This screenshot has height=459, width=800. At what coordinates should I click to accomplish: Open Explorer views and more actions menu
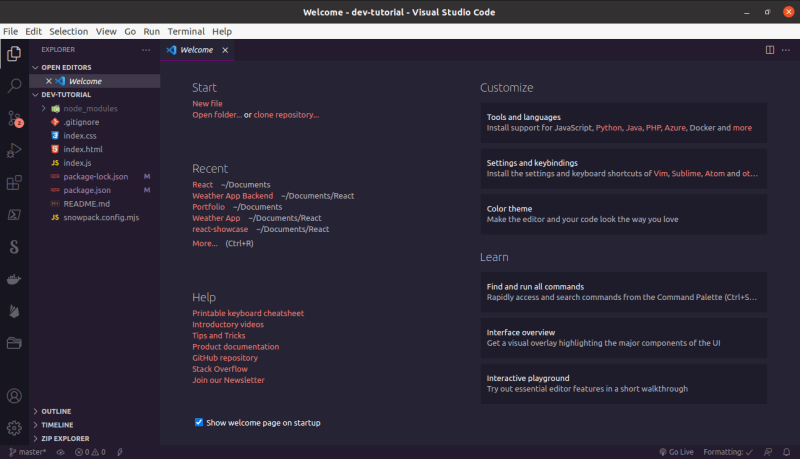pos(146,50)
